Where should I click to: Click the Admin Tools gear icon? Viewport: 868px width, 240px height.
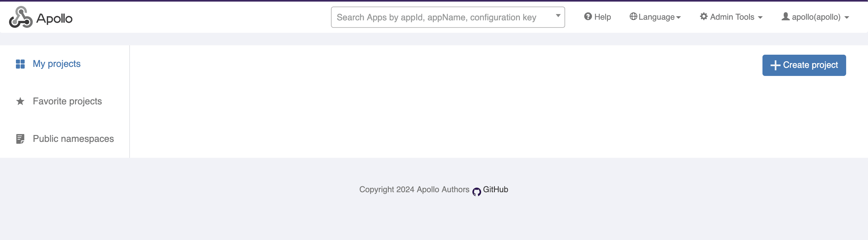(x=703, y=17)
